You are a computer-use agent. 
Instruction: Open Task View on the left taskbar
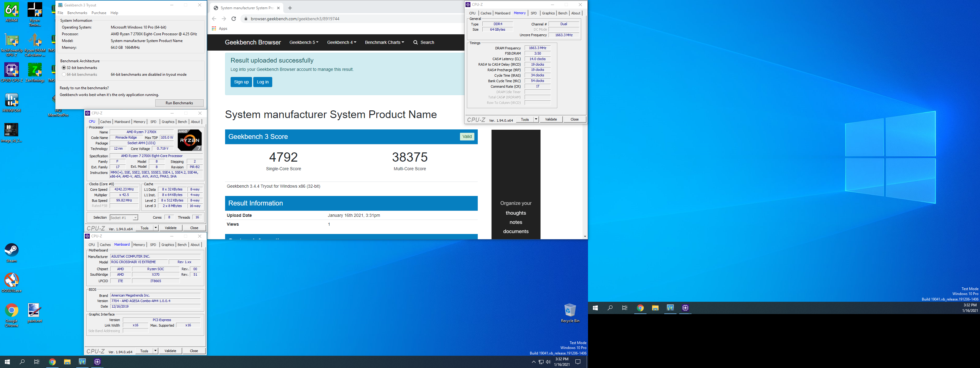[36, 362]
